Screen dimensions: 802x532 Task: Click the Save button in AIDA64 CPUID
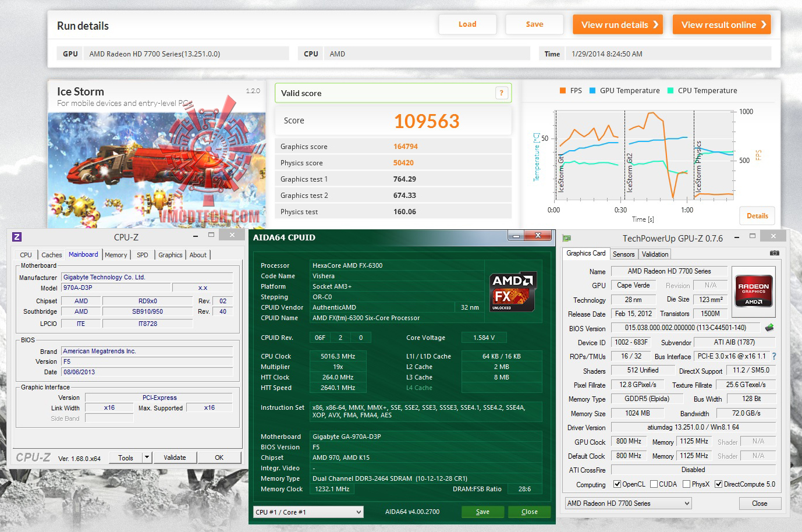point(482,512)
